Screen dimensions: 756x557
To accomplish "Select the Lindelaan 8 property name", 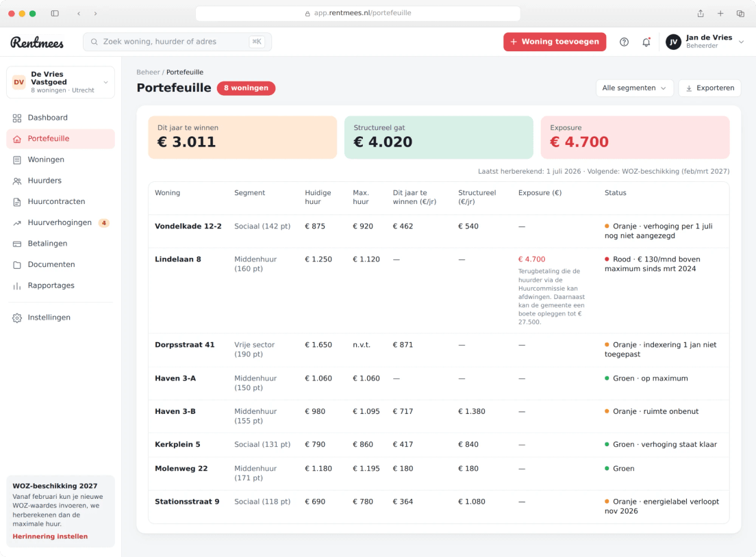I will pos(178,259).
